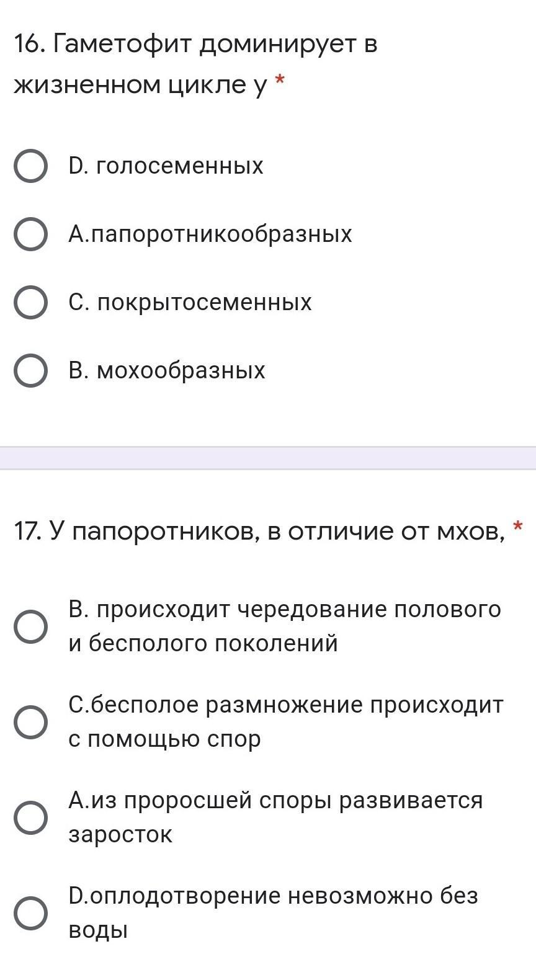This screenshot has width=536, height=980.
Task: Pick the В. мохообразных radio circle
Action: (x=30, y=371)
